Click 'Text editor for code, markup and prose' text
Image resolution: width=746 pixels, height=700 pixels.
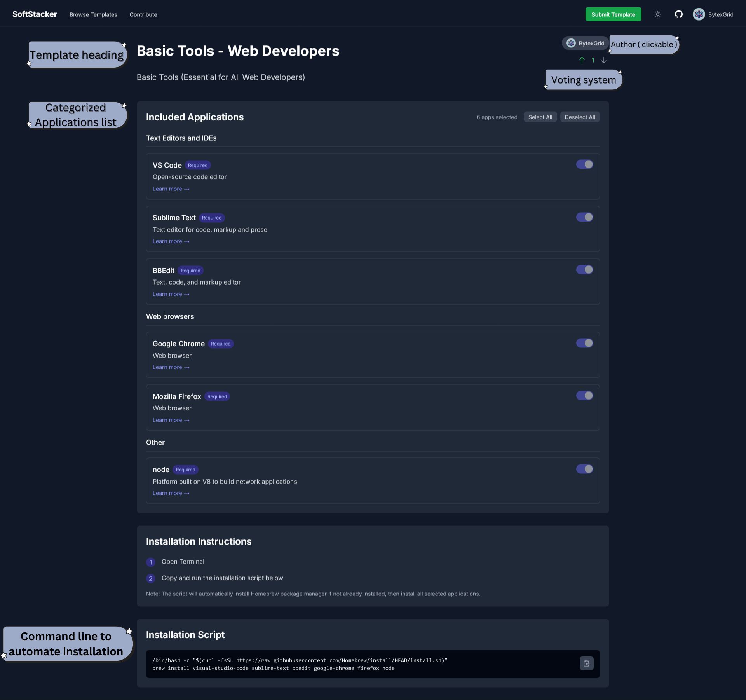tap(210, 230)
